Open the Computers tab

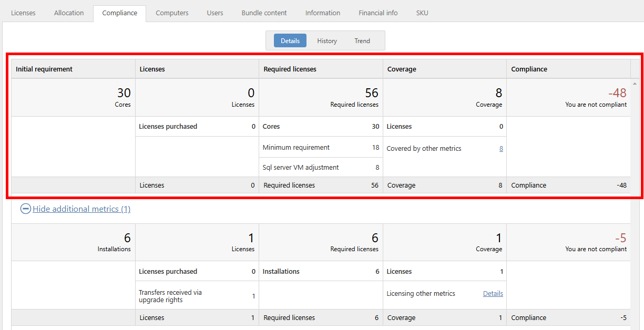click(172, 13)
